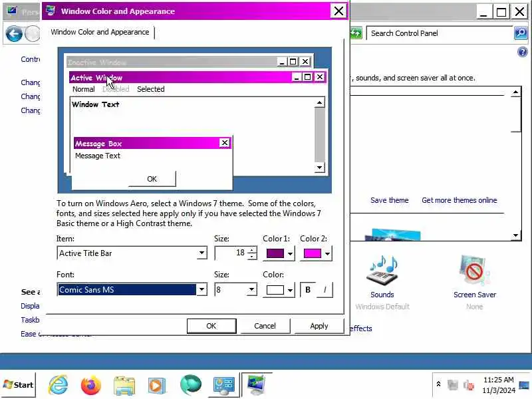This screenshot has width=532, height=399.
Task: Open Get more themes online link
Action: point(460,200)
